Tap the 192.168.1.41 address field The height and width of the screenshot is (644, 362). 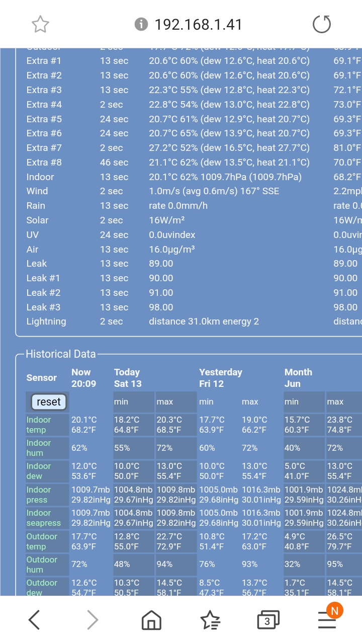click(x=198, y=24)
